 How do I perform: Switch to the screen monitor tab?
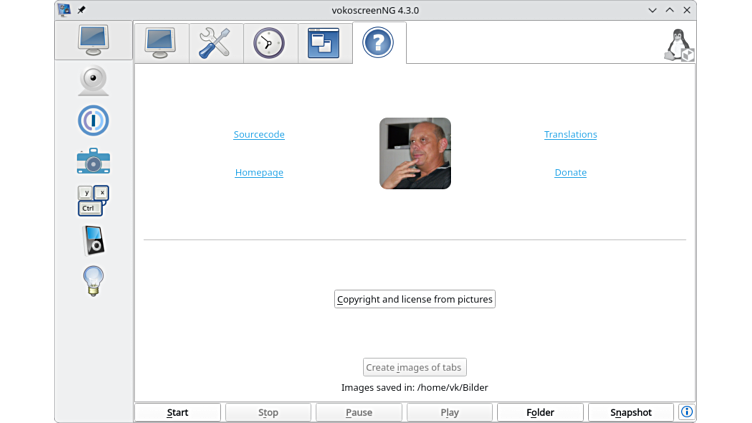click(x=160, y=43)
